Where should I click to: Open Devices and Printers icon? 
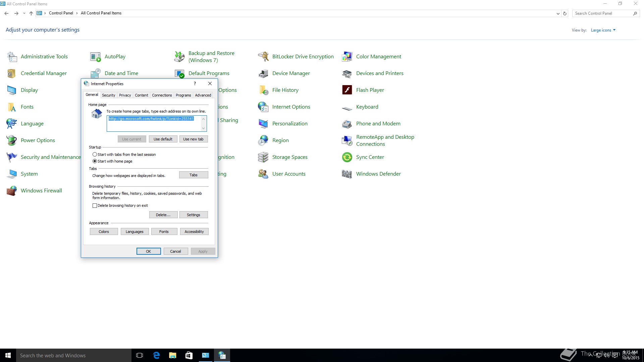click(x=347, y=73)
